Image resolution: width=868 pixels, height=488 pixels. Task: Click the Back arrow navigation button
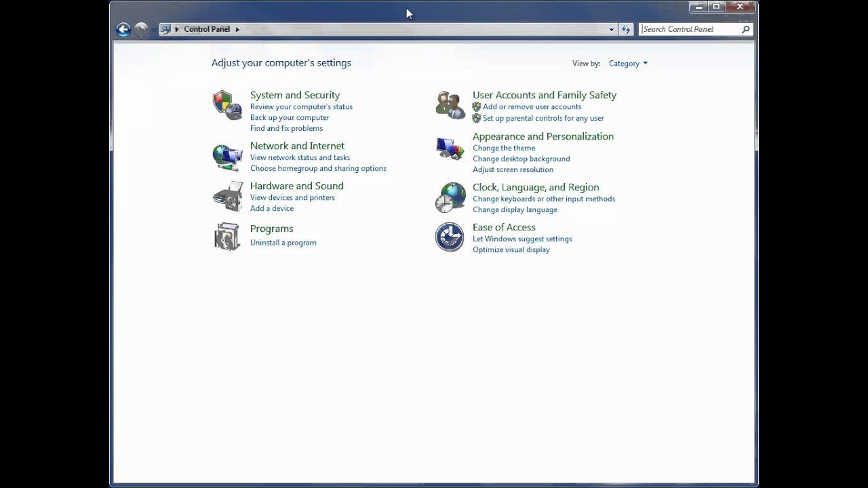[x=123, y=29]
